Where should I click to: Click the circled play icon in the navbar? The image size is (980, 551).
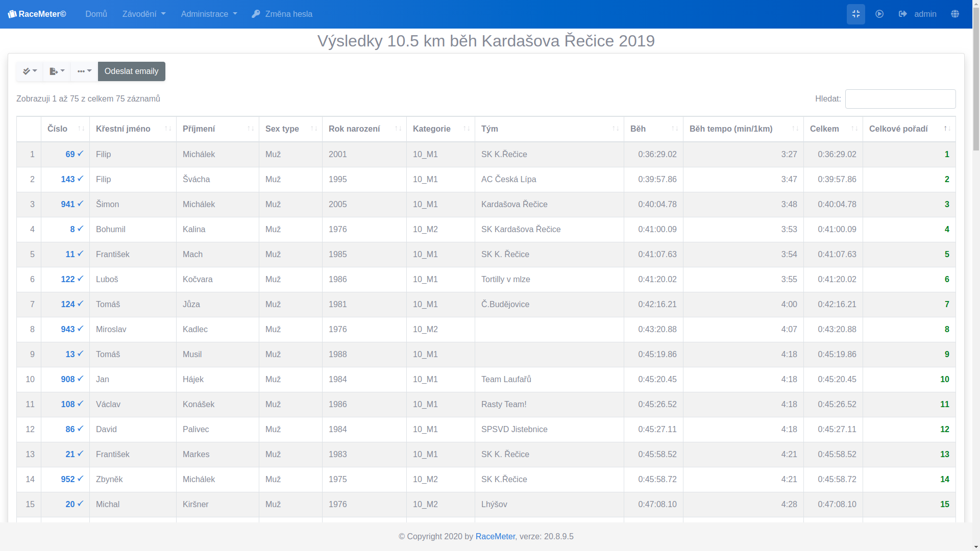[x=879, y=14]
